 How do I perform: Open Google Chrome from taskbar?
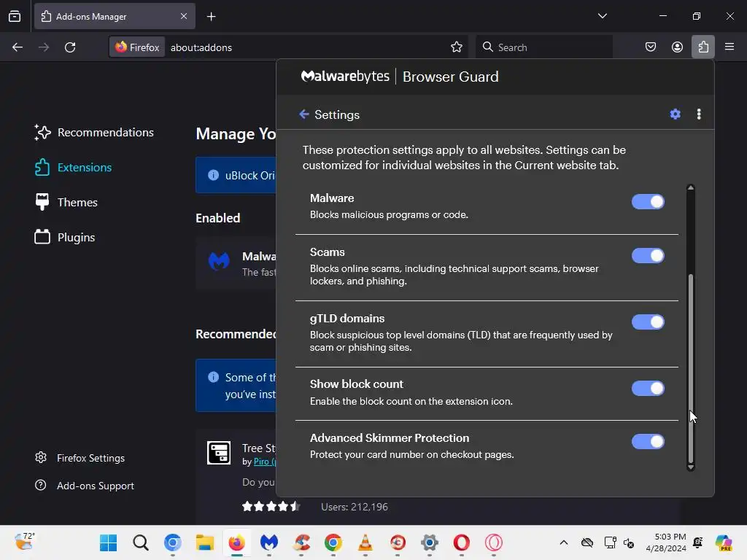tap(333, 542)
